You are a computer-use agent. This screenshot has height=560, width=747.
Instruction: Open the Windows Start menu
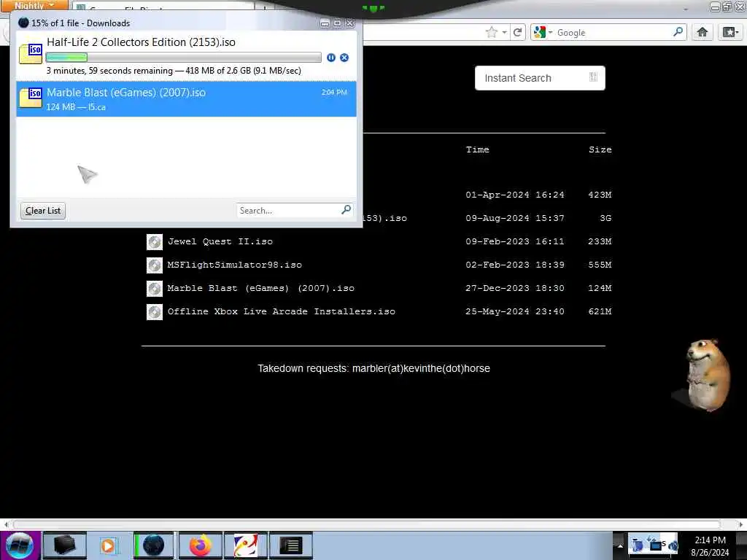click(x=20, y=545)
